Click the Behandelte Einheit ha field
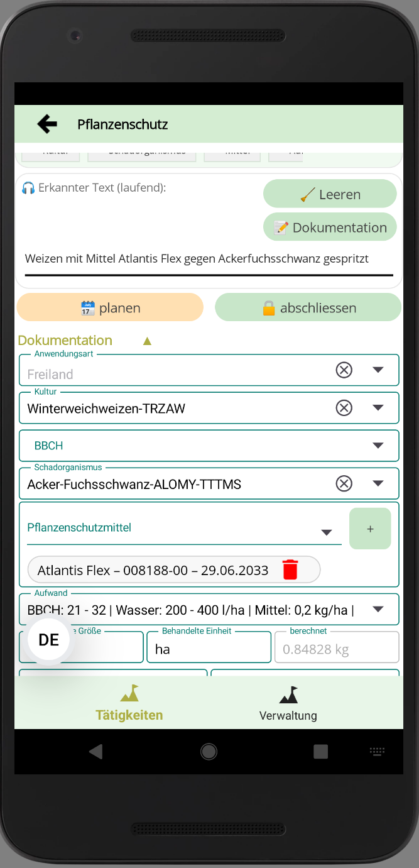Viewport: 419px width, 868px height. pos(209,649)
